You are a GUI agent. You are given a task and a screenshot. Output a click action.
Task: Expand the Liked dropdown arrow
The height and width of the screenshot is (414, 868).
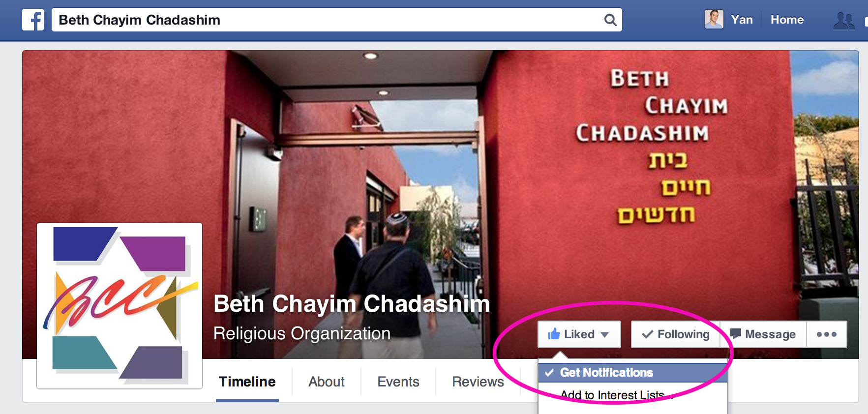coord(605,335)
